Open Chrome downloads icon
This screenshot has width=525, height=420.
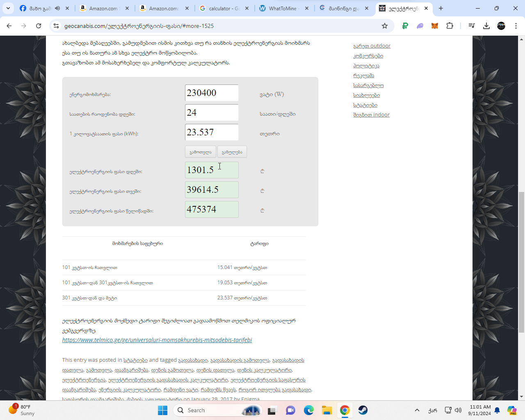pos(486,26)
